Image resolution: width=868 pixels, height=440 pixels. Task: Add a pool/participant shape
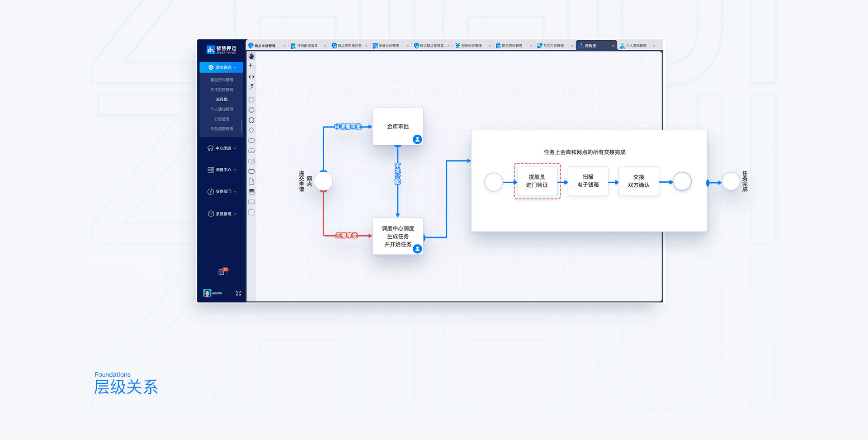tap(251, 202)
